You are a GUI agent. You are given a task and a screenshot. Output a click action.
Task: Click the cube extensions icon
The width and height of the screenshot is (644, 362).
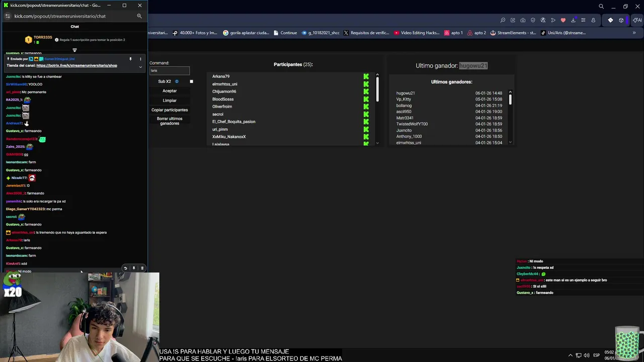(x=621, y=20)
